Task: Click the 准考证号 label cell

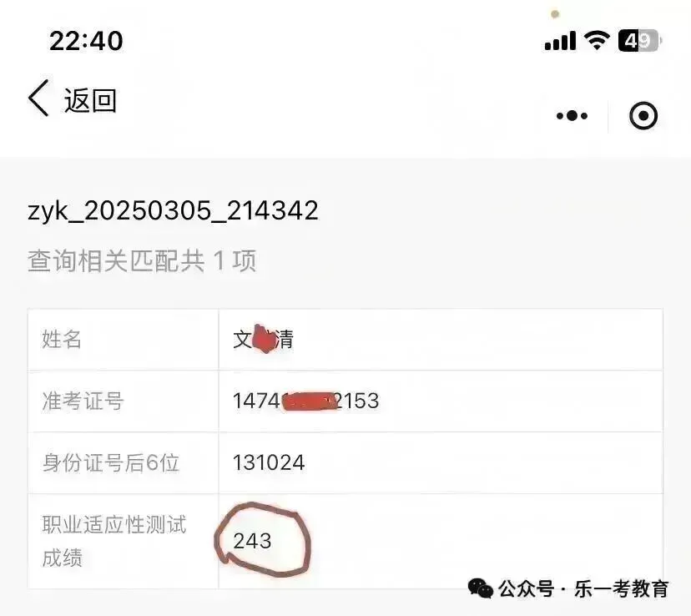Action: point(123,401)
